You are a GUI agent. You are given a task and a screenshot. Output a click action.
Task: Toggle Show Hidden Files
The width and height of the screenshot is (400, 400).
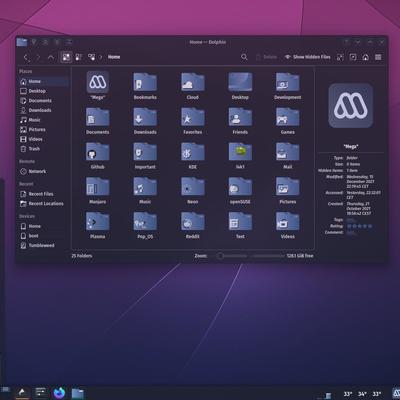pos(307,57)
